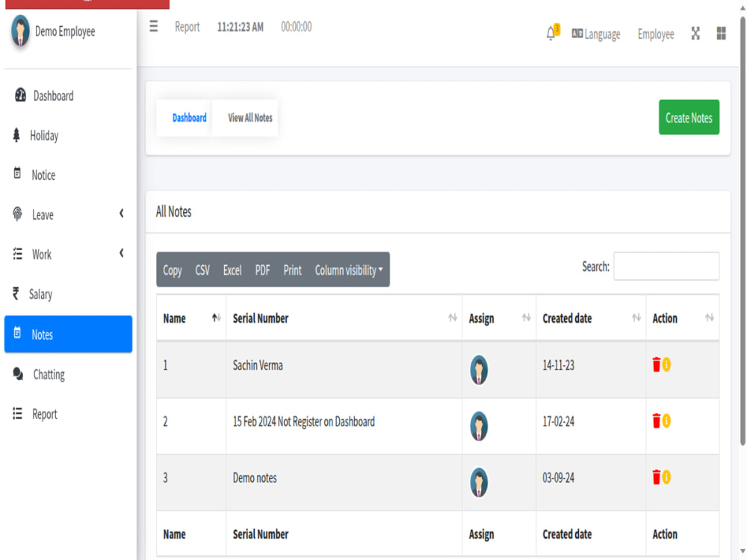Click the hamburger menu icon
Viewport: 747px width, 560px height.
tap(153, 26)
